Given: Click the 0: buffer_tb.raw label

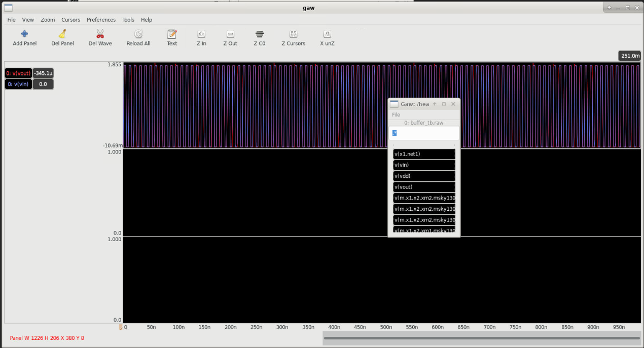Looking at the screenshot, I should coord(424,123).
